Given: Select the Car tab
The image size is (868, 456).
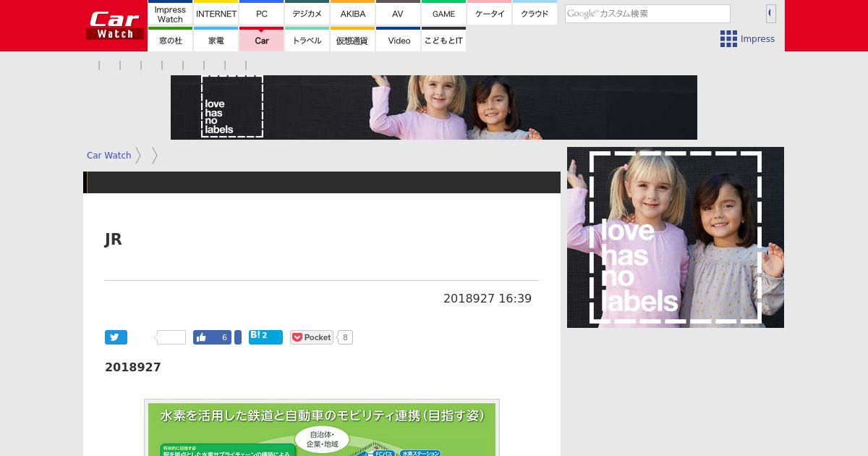Looking at the screenshot, I should click(x=262, y=40).
